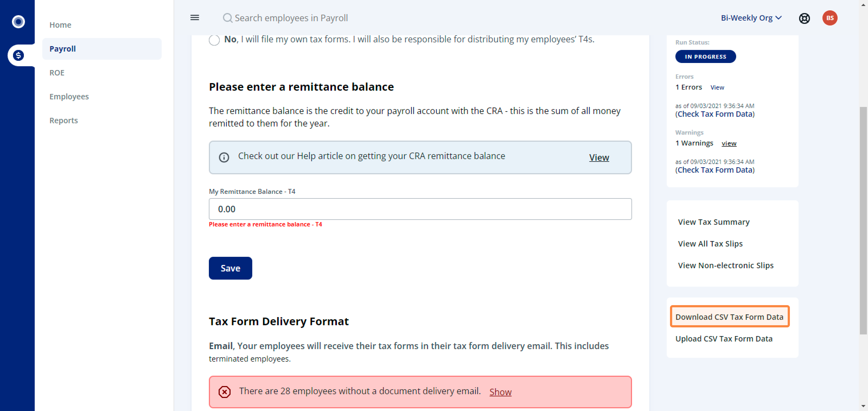Focus the My Remittance Balance field

click(420, 209)
